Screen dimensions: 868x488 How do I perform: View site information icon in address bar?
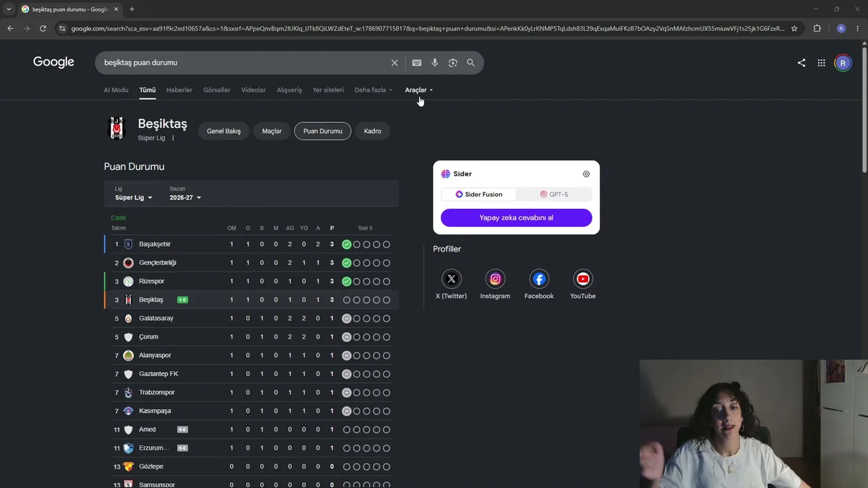pos(62,28)
